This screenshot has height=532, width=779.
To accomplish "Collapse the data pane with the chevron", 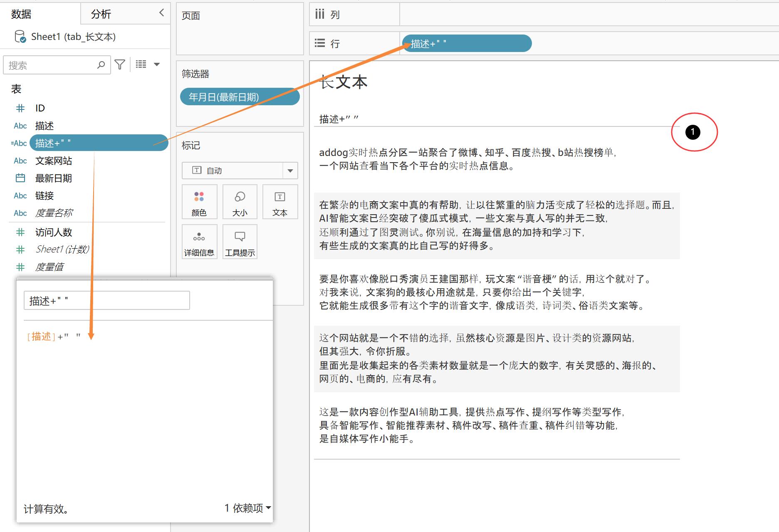I will tap(162, 13).
